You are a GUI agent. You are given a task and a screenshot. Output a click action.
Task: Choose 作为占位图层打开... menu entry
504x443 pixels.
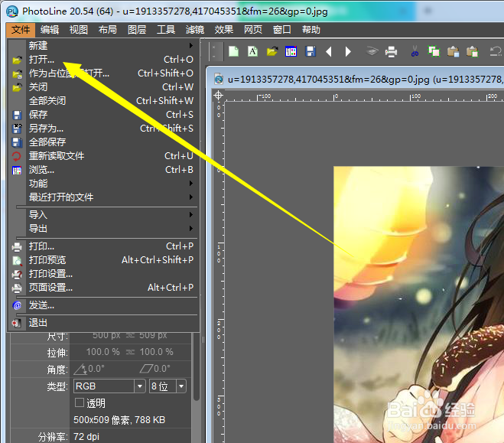[102, 73]
